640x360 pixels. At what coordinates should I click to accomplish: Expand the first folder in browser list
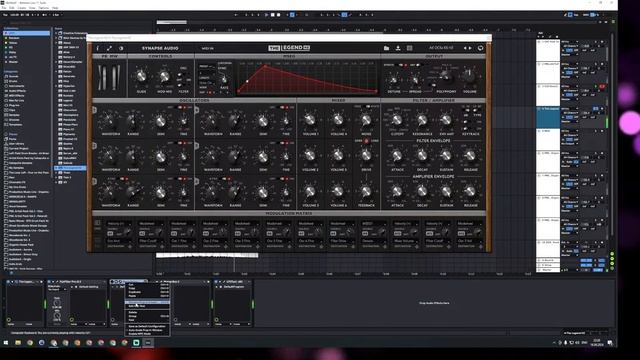point(56,33)
